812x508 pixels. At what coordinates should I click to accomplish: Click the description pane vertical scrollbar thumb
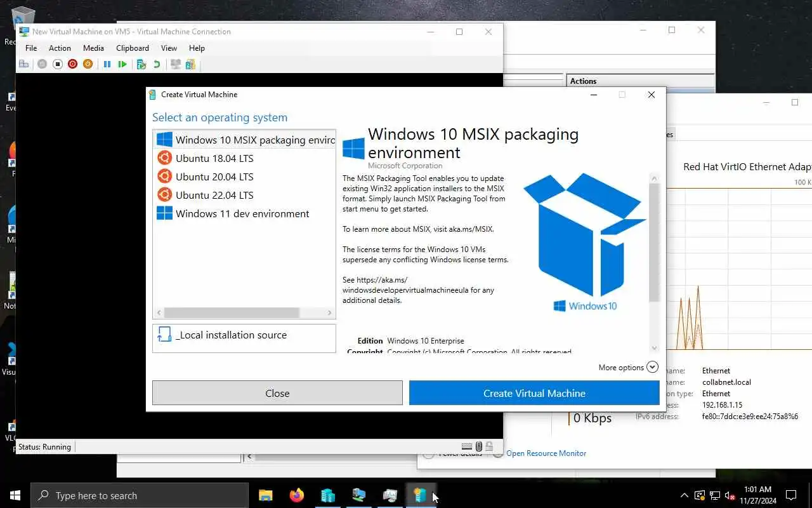(654, 243)
